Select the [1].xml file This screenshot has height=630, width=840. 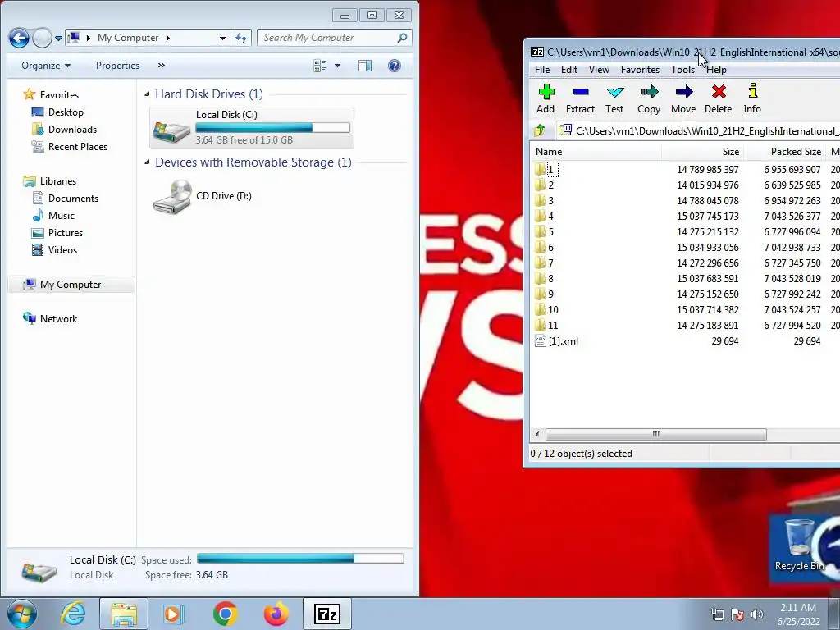pyautogui.click(x=557, y=340)
